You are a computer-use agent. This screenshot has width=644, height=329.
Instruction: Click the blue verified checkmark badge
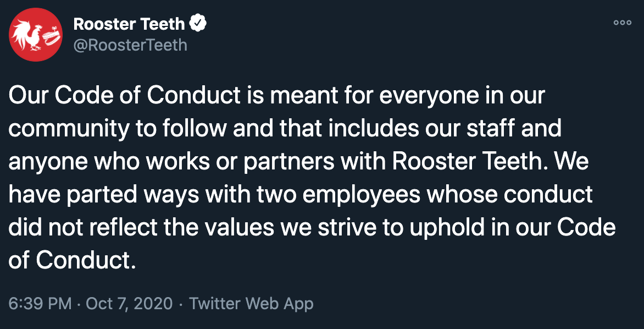[198, 25]
